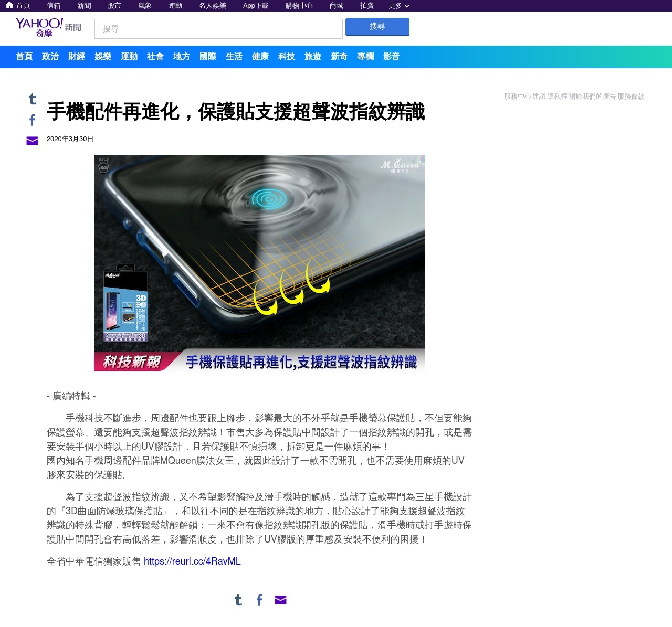Viewport: 672px width, 627px height.
Task: Select 新奇 news category
Action: [x=339, y=57]
